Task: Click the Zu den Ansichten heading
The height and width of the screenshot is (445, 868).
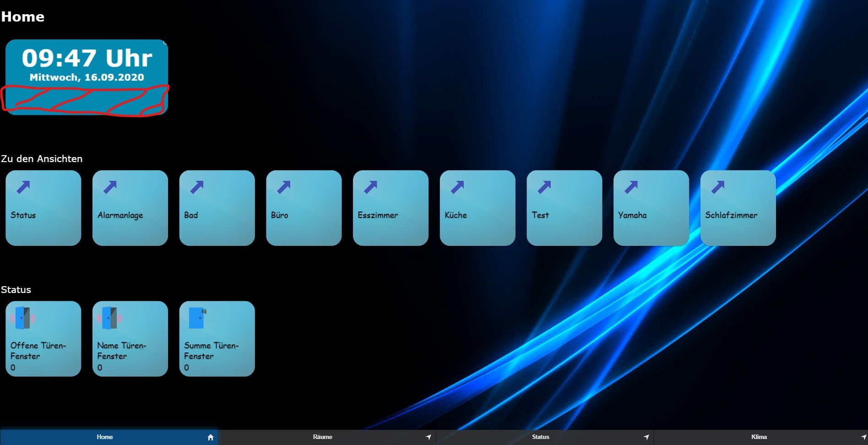Action: point(42,159)
